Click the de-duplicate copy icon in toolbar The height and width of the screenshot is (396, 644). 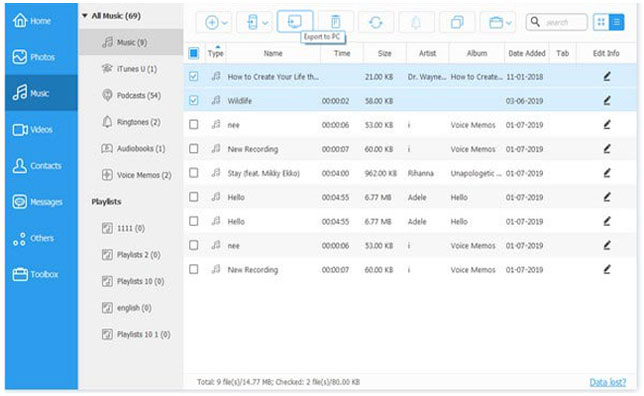click(457, 22)
